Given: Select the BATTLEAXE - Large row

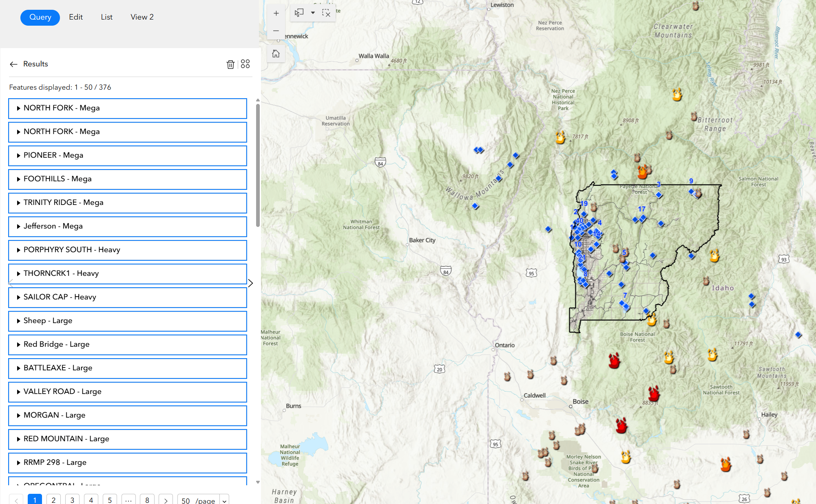Looking at the screenshot, I should (x=128, y=368).
